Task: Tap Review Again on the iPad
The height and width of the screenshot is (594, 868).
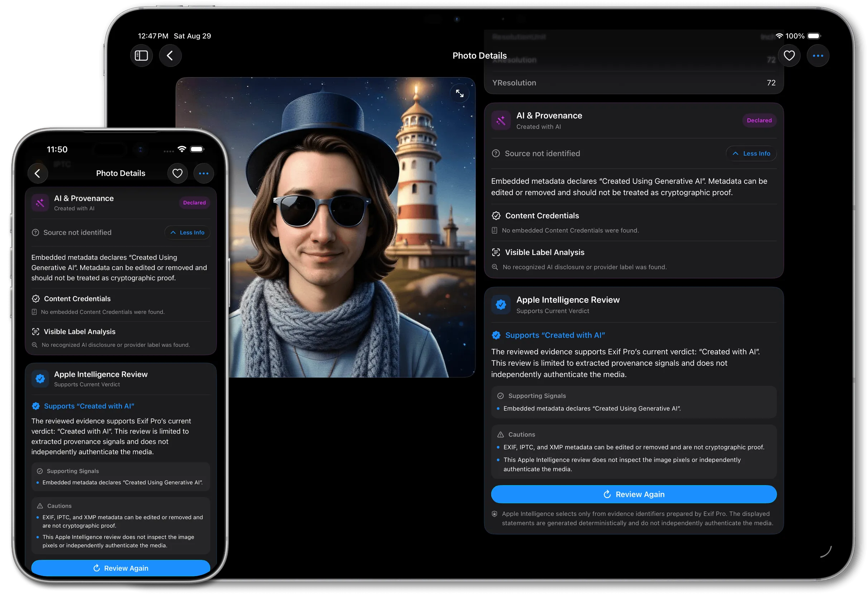Action: tap(634, 494)
